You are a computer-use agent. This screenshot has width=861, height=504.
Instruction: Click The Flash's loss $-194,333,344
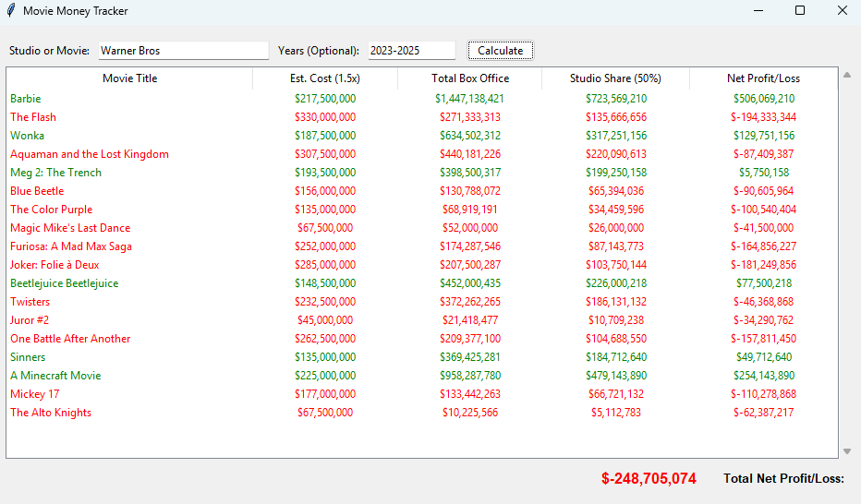[763, 117]
